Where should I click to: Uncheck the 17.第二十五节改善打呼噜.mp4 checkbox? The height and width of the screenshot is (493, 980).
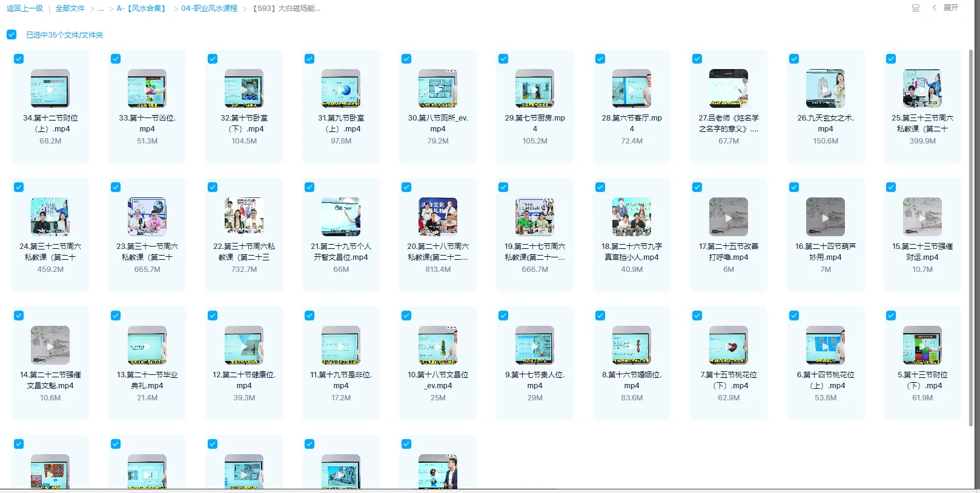click(697, 187)
